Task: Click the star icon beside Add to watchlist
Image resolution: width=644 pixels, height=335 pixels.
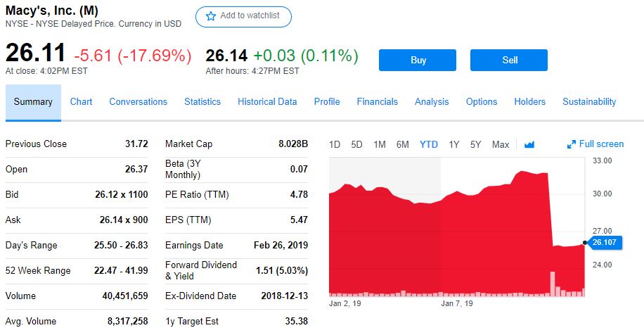Action: click(x=211, y=16)
